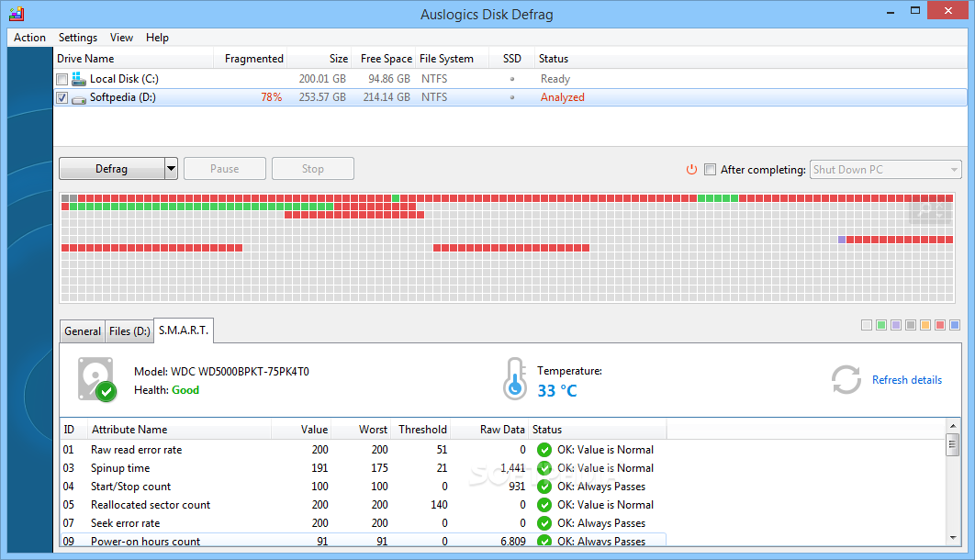Click the Analyzed status text
The height and width of the screenshot is (560, 975).
pos(562,97)
